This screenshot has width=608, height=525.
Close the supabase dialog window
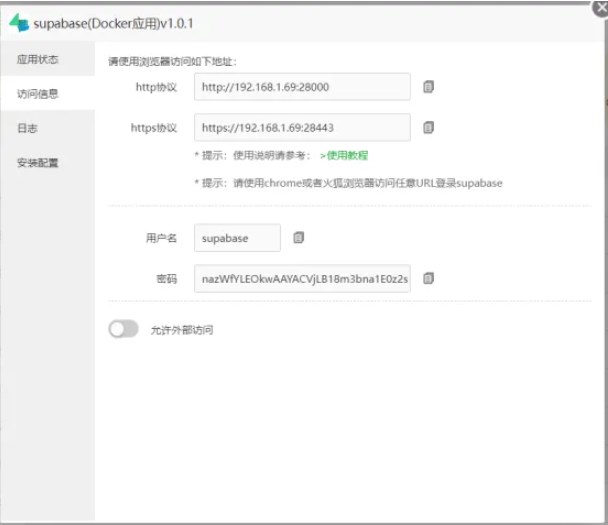(x=601, y=8)
